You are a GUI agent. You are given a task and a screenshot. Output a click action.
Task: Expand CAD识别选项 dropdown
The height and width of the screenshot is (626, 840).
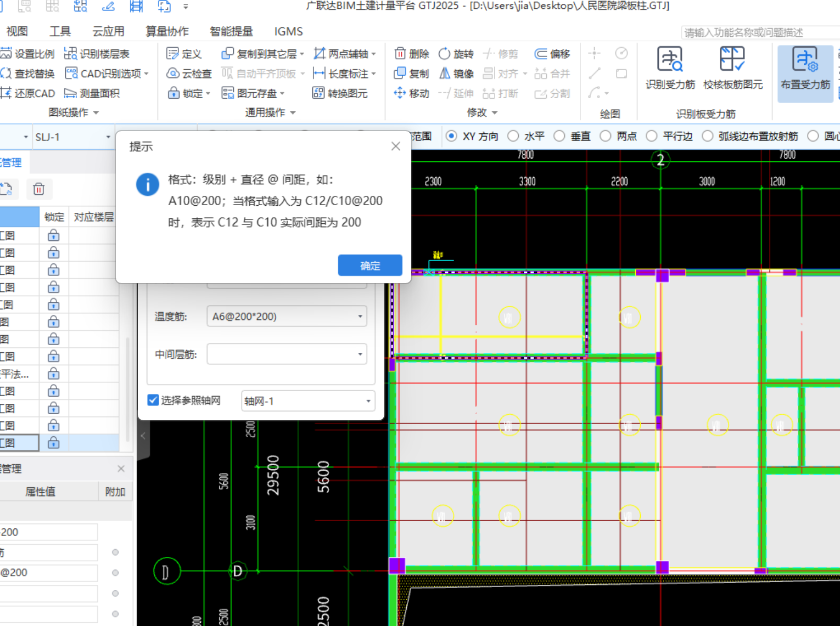click(x=147, y=74)
